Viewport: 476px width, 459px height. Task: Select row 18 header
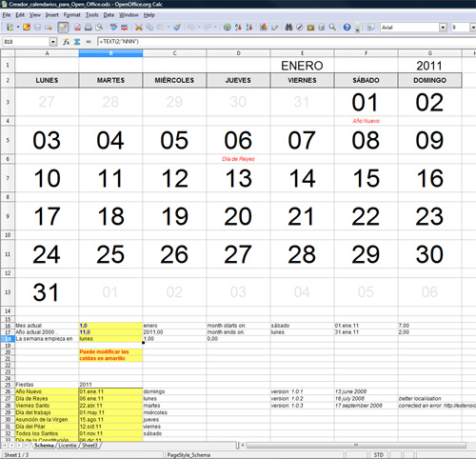pyautogui.click(x=8, y=339)
